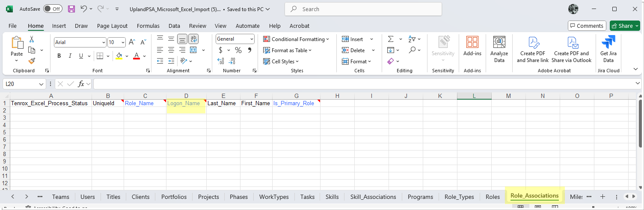This screenshot has height=210, width=644.
Task: Click the Comma Style icon
Action: 249,50
